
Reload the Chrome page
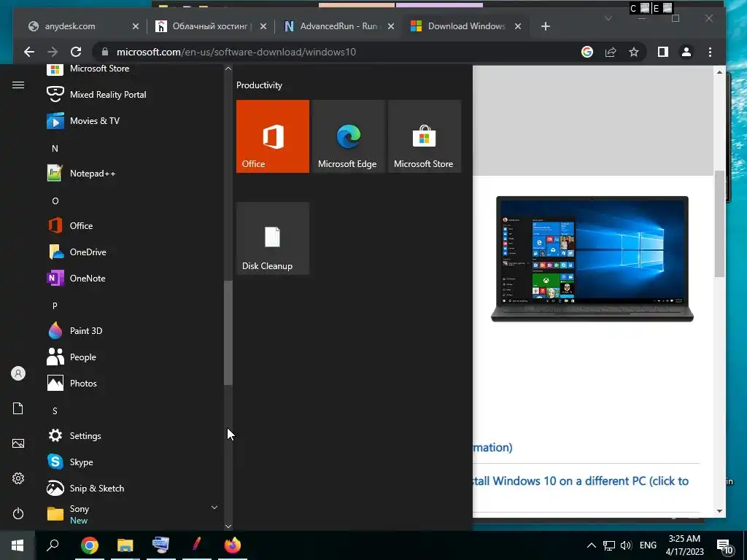click(76, 52)
